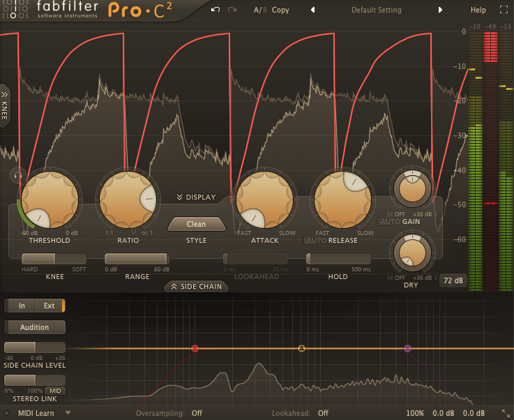Screen dimensions: 514x420
Task: Click the -49 peak reduction readout
Action: point(490,27)
